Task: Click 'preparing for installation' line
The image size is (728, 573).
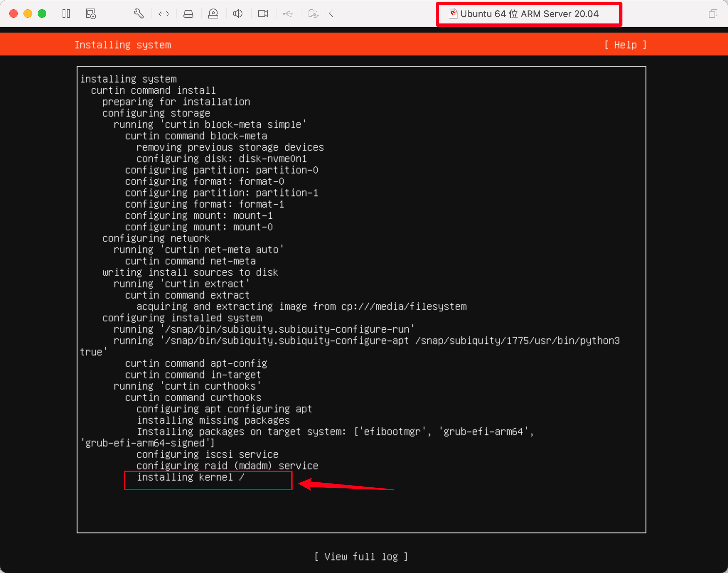Action: coord(176,102)
